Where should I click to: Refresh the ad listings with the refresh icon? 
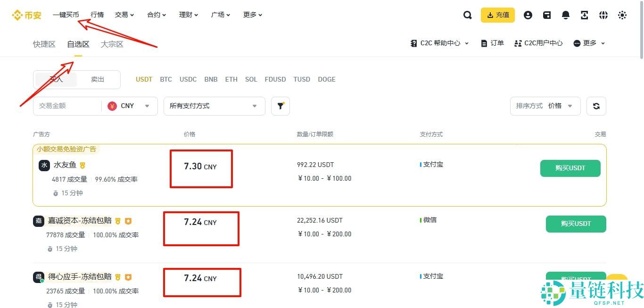[x=596, y=106]
